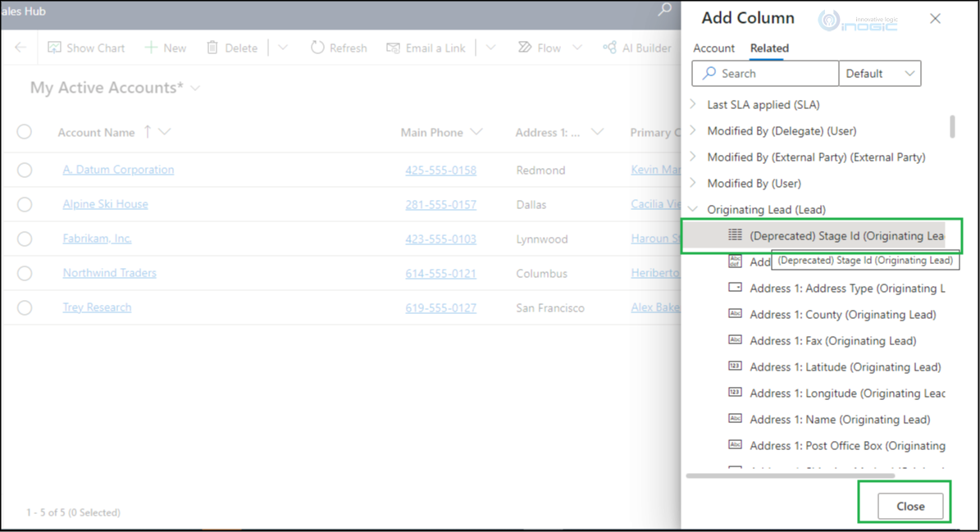The width and height of the screenshot is (980, 532).
Task: Open AI Builder
Action: [x=637, y=48]
